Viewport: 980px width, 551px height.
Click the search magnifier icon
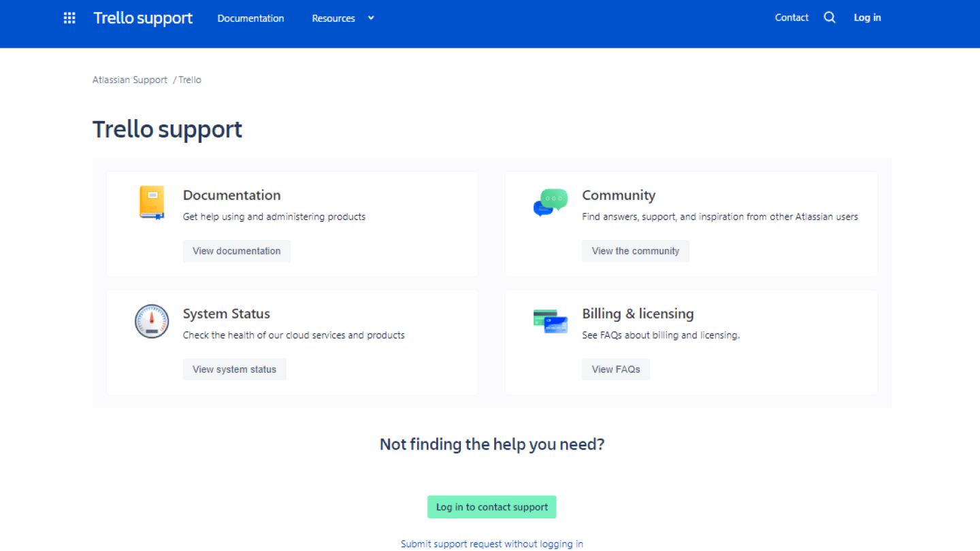pyautogui.click(x=830, y=18)
